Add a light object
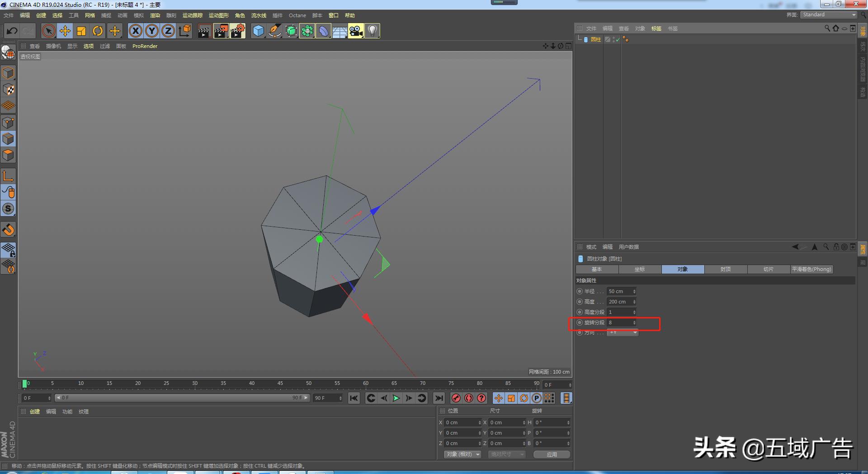 click(x=372, y=31)
